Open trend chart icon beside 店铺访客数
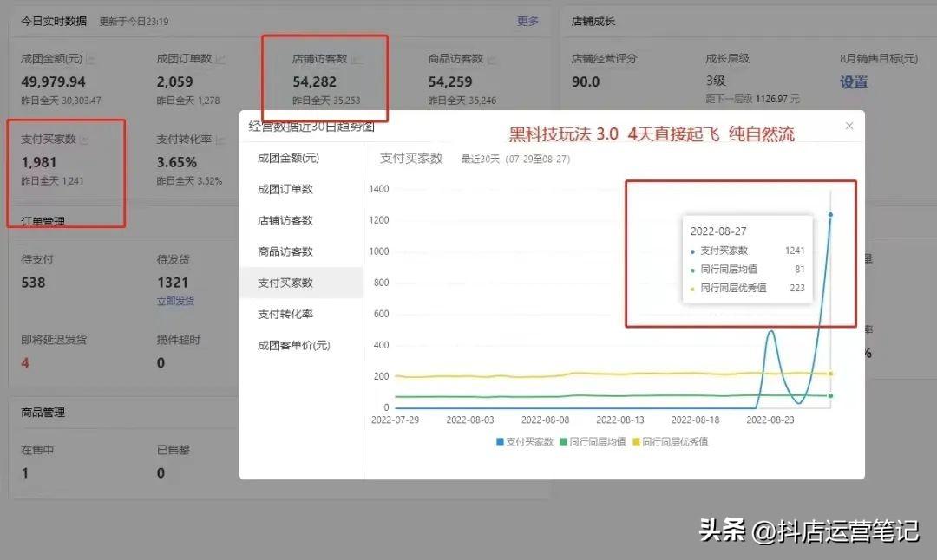 point(357,59)
